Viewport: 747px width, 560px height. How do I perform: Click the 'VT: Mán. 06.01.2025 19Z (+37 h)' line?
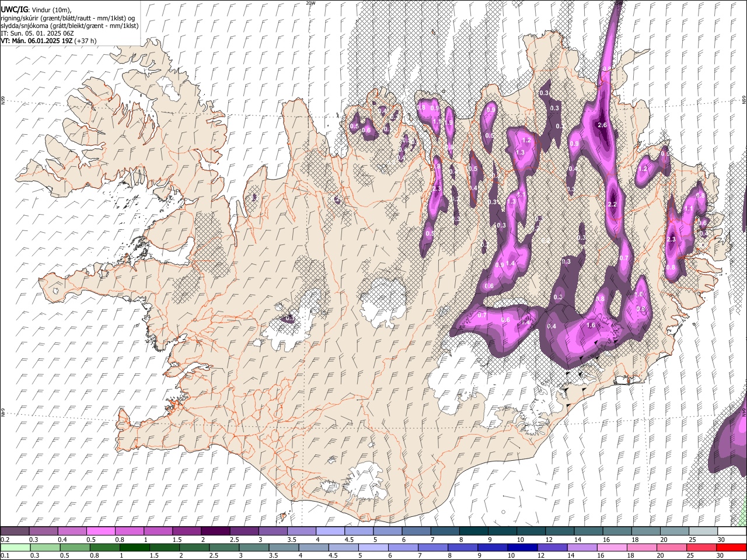click(x=48, y=41)
